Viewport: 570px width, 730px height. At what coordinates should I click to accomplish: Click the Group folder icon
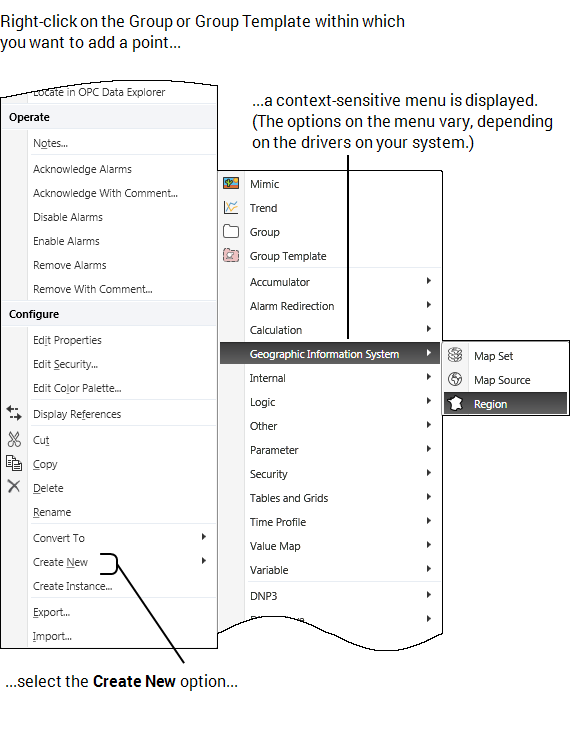point(231,231)
